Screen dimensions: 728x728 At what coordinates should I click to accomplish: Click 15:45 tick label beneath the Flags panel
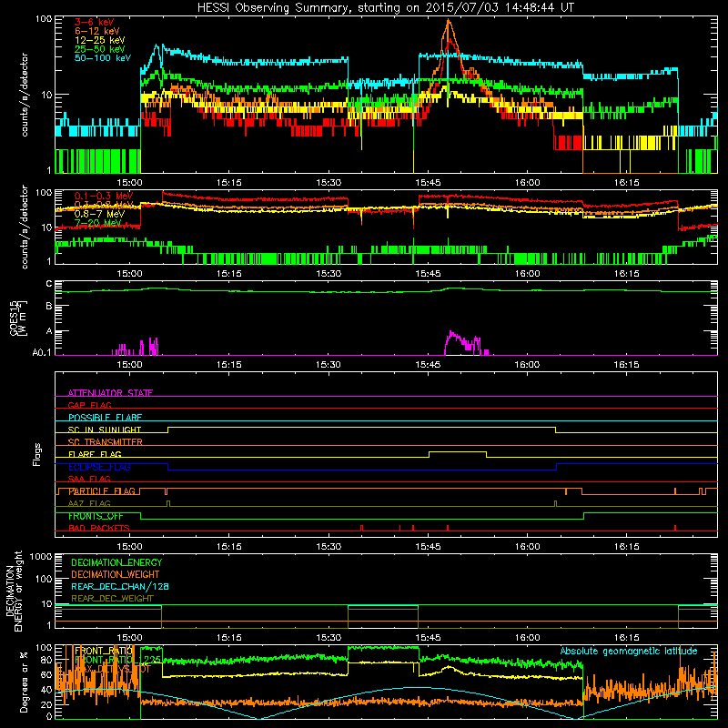(x=428, y=546)
